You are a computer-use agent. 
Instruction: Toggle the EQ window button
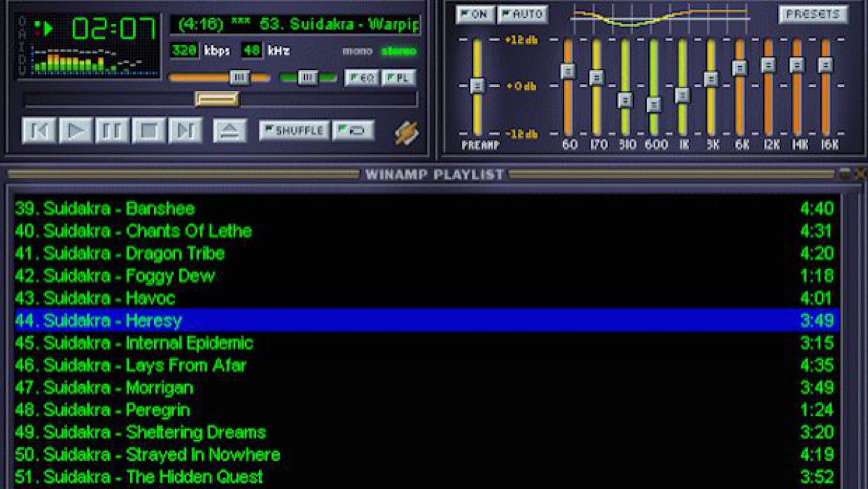point(362,77)
